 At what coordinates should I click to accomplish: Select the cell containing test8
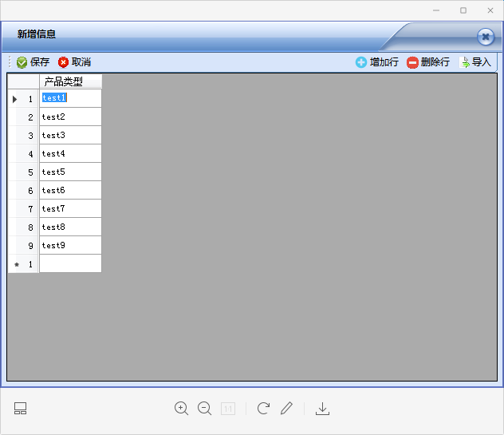tap(71, 227)
